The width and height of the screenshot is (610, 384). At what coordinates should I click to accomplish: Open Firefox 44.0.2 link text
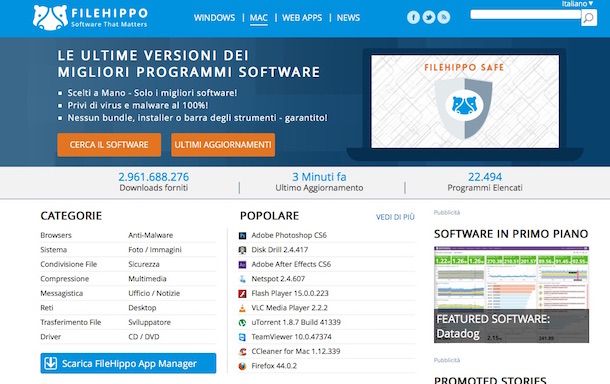pos(274,366)
